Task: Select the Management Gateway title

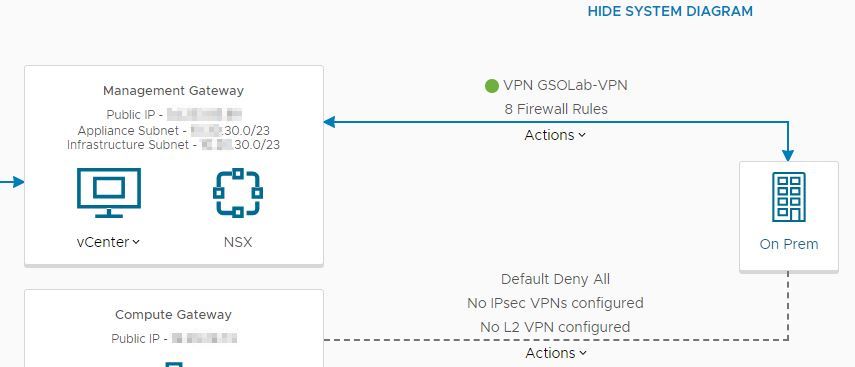Action: [173, 91]
